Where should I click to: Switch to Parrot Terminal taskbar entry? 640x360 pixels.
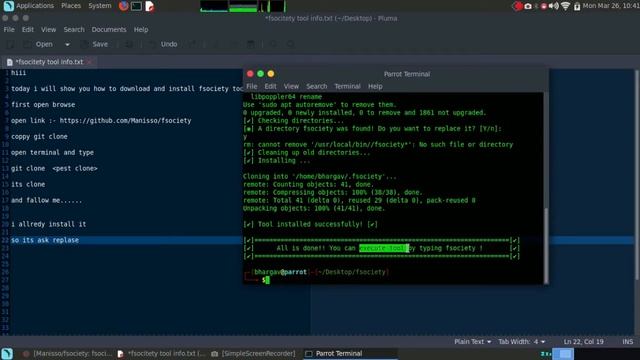pos(350,353)
